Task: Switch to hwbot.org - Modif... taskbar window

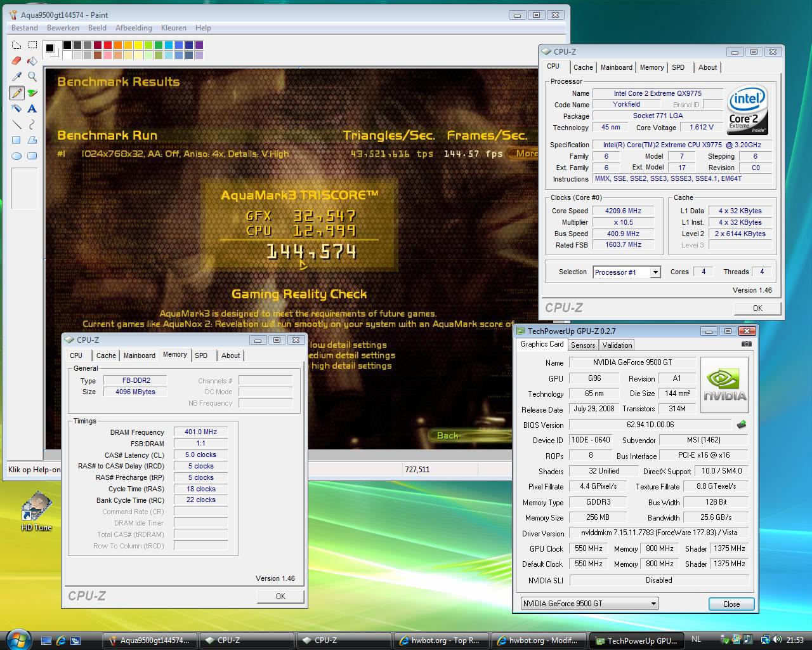Action: 538,640
